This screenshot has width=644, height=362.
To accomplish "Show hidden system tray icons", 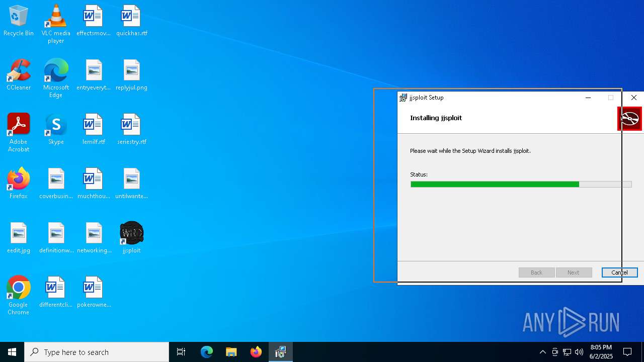I will [542, 352].
